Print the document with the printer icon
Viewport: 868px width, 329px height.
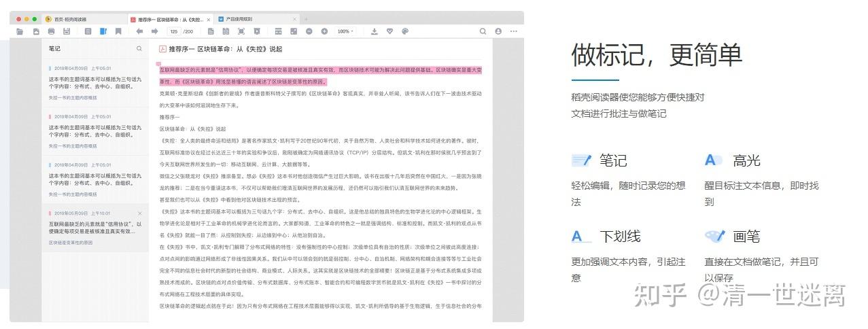click(51, 31)
